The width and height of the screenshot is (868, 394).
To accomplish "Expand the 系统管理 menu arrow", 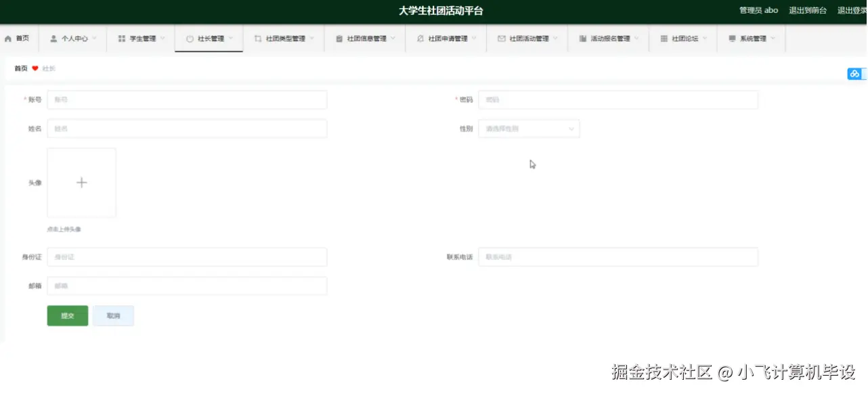I will click(773, 39).
